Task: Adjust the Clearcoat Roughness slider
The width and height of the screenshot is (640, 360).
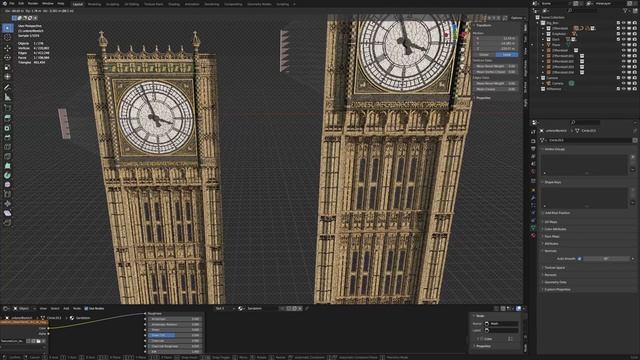Action: (x=175, y=346)
